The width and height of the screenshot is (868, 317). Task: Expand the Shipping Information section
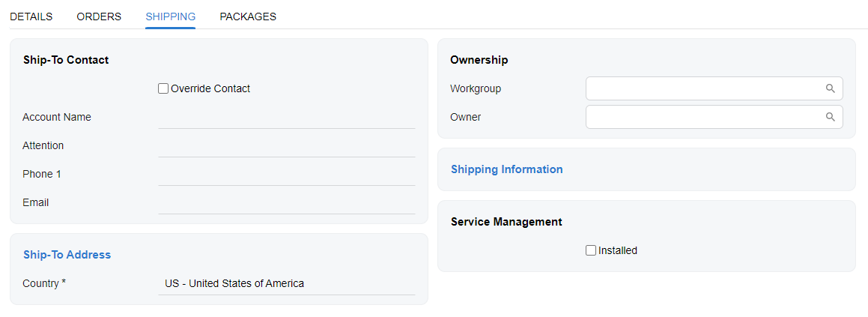(x=506, y=169)
